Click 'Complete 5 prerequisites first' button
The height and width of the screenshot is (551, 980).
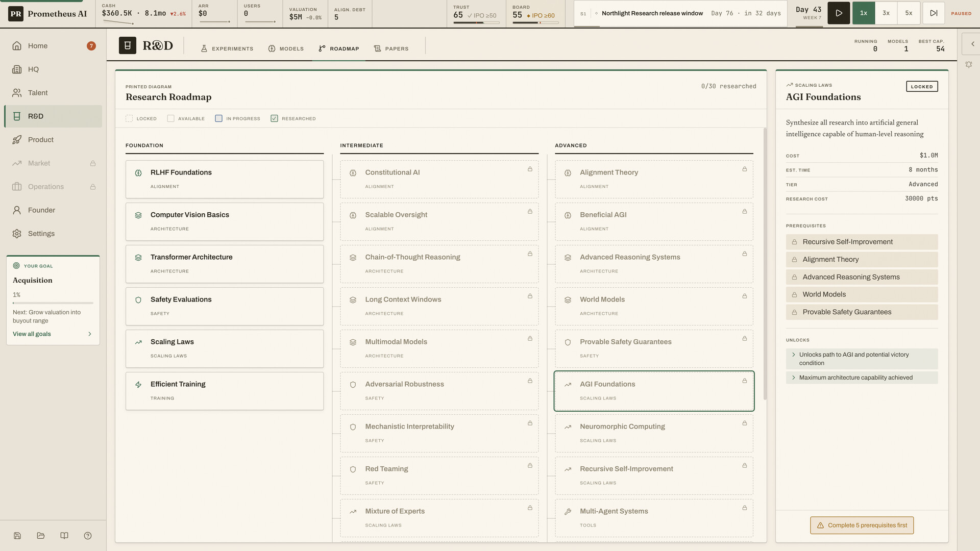(862, 525)
